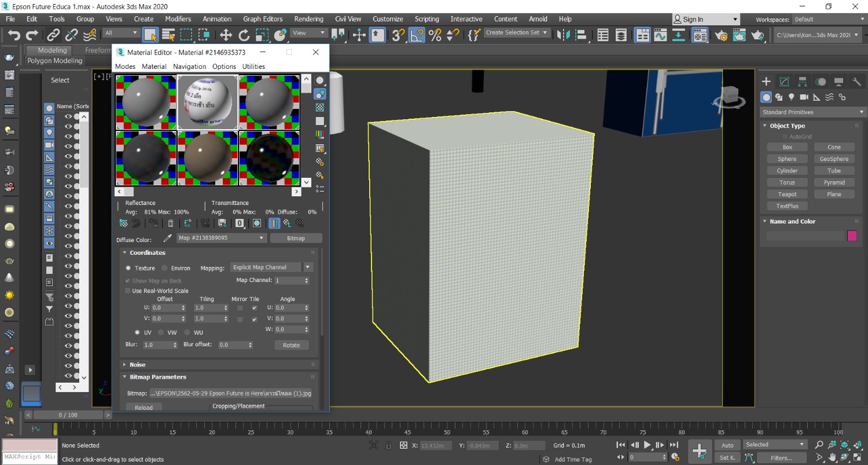
Task: Select the Move tool in main toolbar
Action: tap(226, 35)
